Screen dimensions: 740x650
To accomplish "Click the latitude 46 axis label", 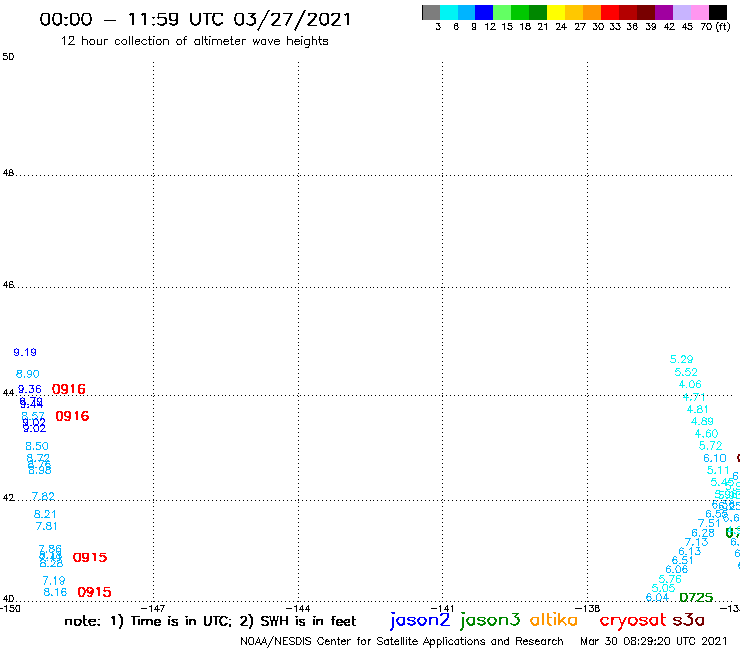I will 8,285.
